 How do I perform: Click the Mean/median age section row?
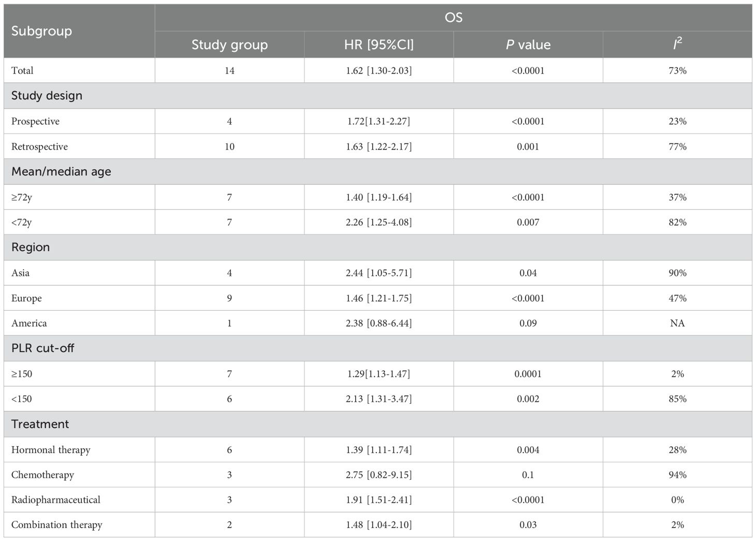[x=61, y=172]
